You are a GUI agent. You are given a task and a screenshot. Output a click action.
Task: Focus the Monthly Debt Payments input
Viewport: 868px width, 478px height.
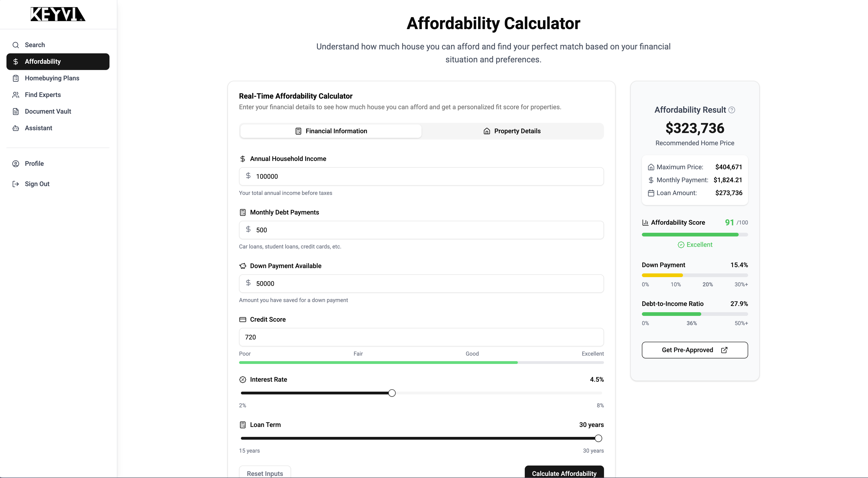421,230
